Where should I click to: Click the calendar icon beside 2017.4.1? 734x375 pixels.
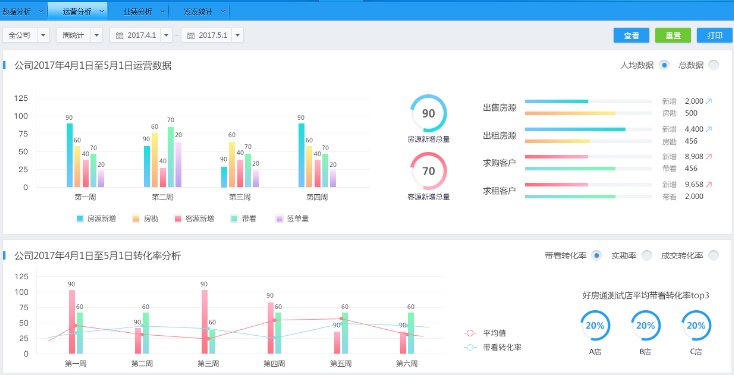119,35
